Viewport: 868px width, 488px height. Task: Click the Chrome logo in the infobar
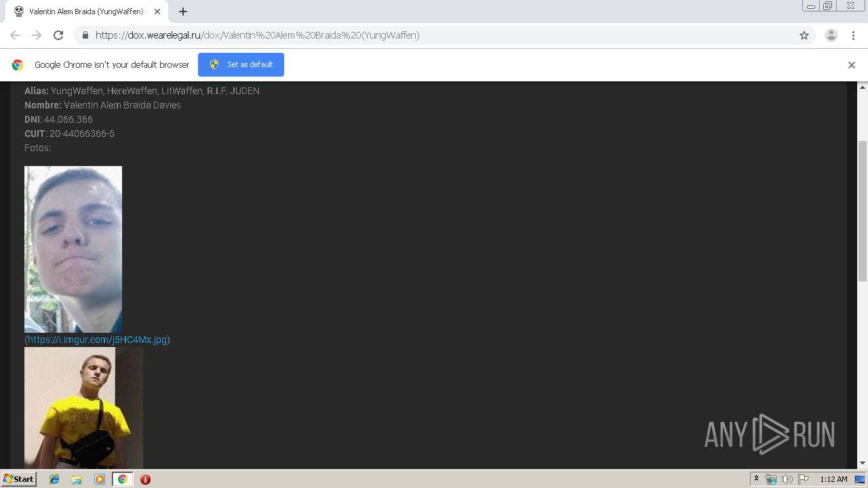point(18,65)
